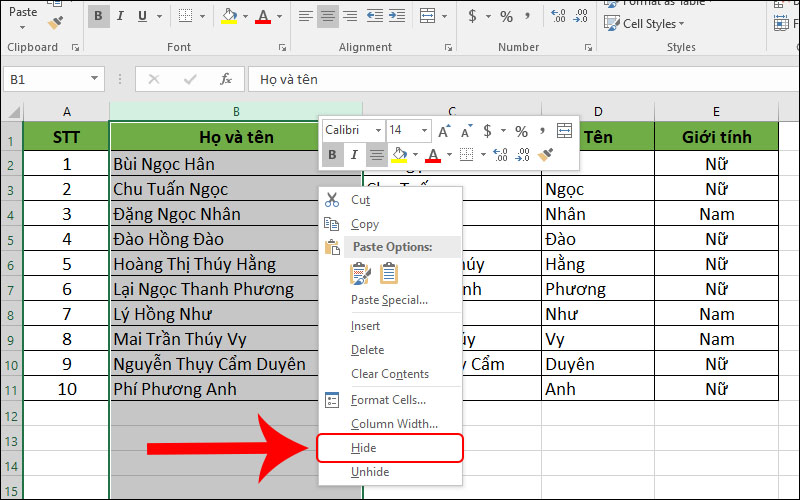This screenshot has height=500, width=800.
Task: Click the formula bar containing Họ và tên
Action: point(524,79)
